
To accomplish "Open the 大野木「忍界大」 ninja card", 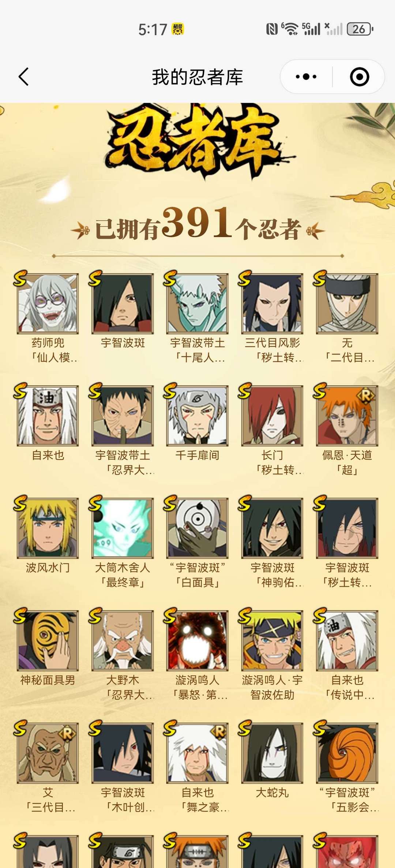I will [x=123, y=640].
